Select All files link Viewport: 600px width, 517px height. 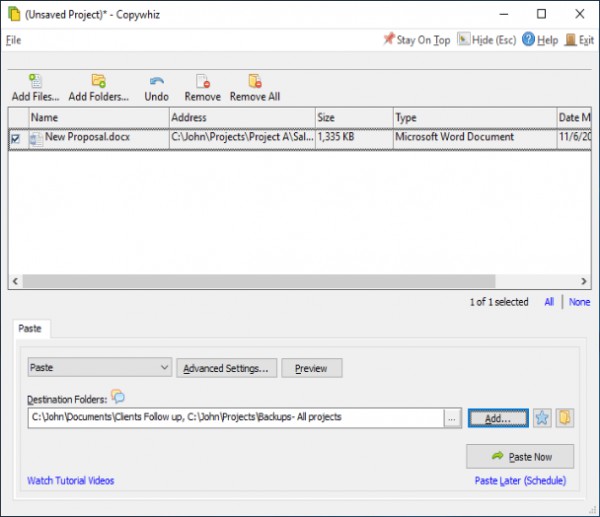549,302
